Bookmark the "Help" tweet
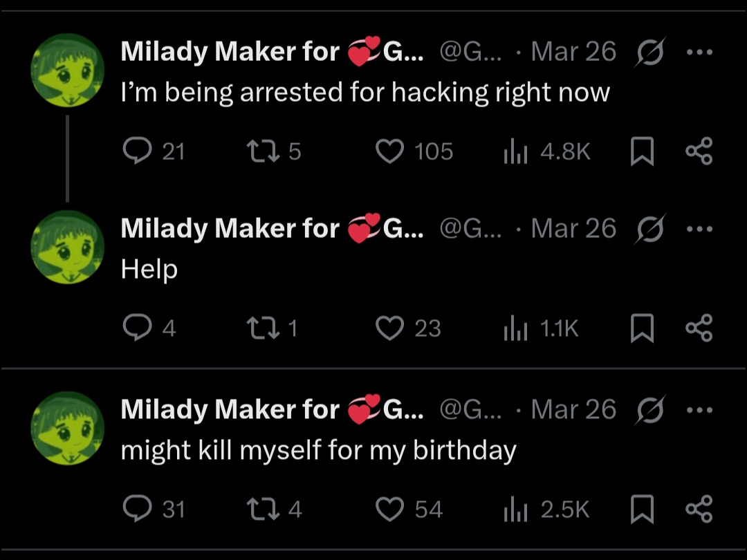 point(642,328)
